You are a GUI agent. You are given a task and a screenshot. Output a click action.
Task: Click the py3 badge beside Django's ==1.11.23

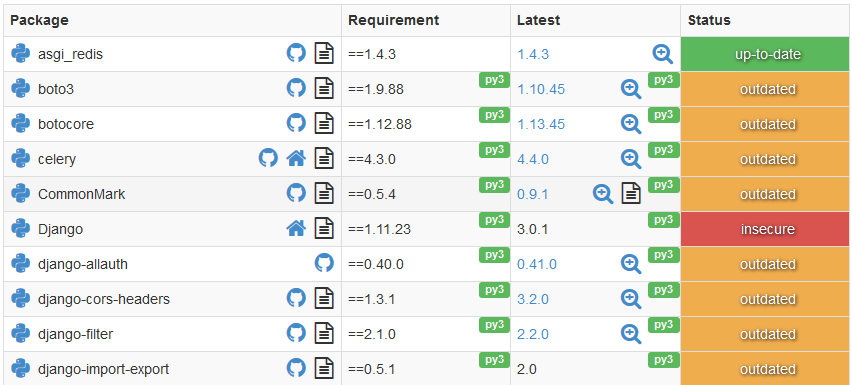(x=494, y=219)
